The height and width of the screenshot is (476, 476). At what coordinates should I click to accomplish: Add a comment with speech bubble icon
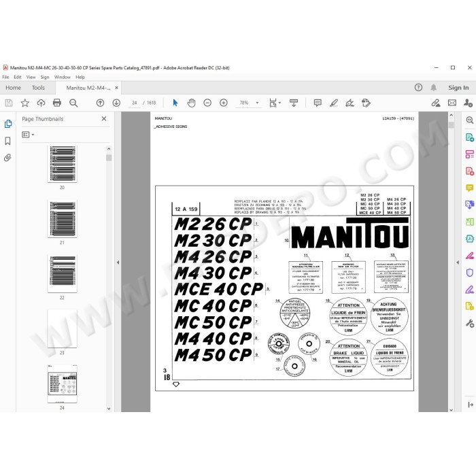pyautogui.click(x=318, y=103)
